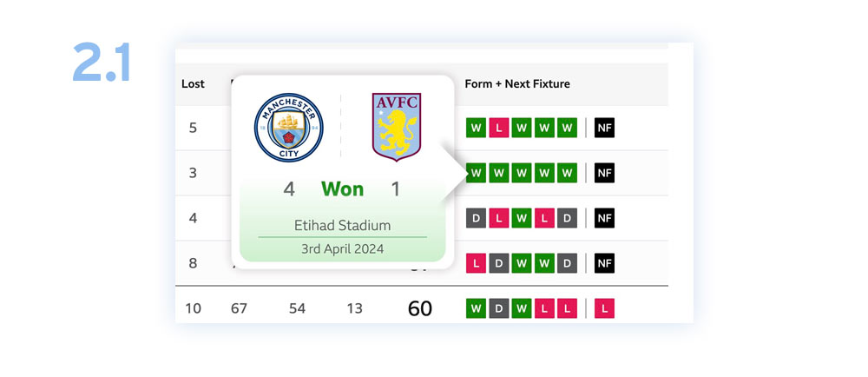
Task: Click the rightmost green W badge in the 3-lost row
Action: (x=568, y=173)
